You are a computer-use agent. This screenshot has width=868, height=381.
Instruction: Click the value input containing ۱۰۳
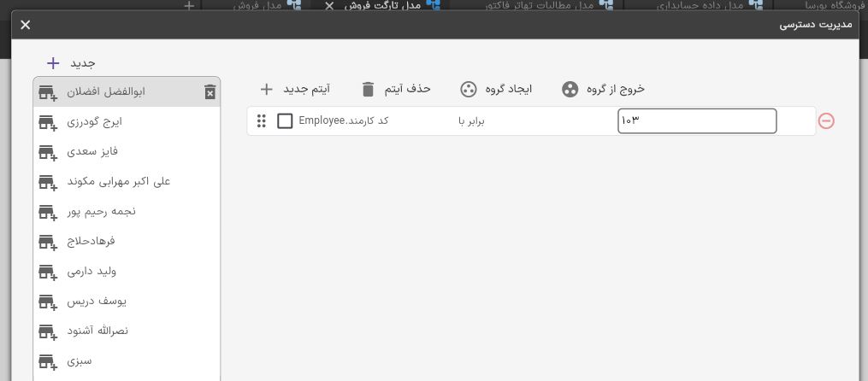click(697, 121)
